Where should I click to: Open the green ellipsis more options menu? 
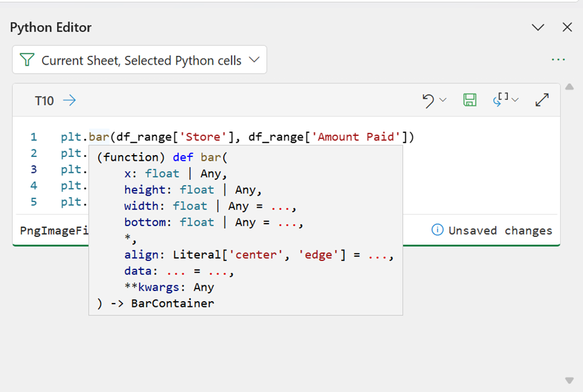558,60
